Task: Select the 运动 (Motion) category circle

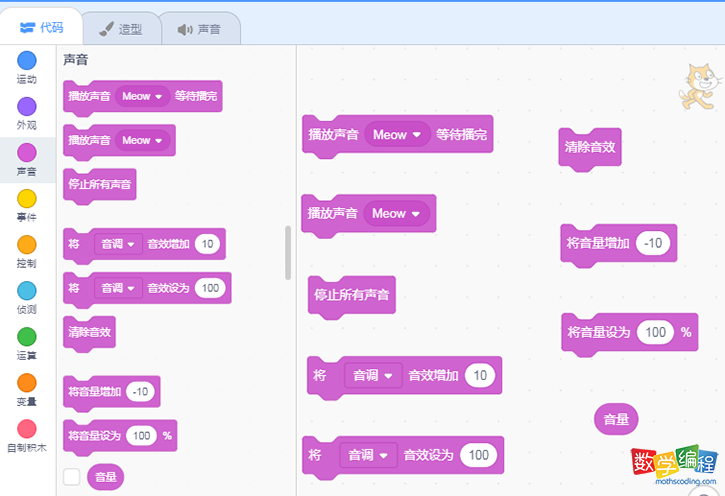Action: click(x=27, y=61)
